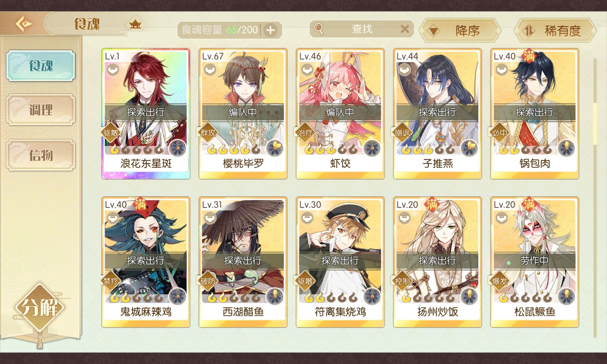Click the 查找 search field

362,29
